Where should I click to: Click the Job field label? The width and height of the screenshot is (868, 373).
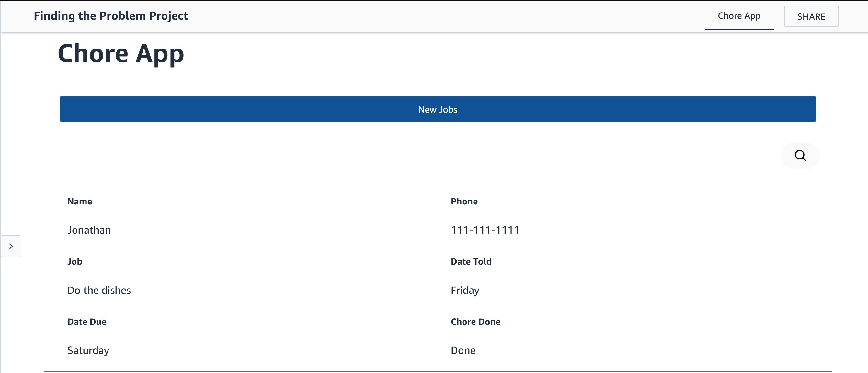click(x=74, y=262)
